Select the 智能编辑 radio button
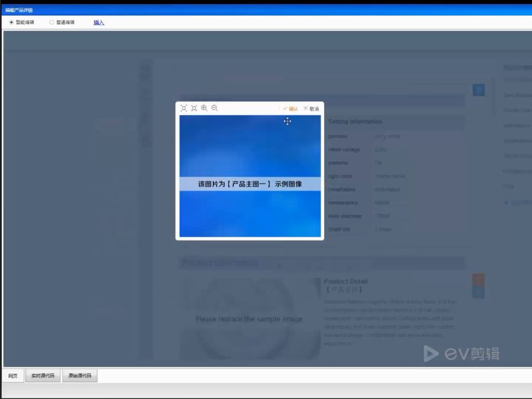Viewport: 532px width, 399px height. 12,22
